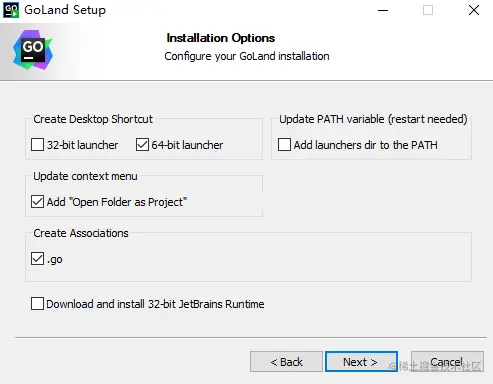Screen dimensions: 493x384
Task: Click the GoLand Setup title text
Action: 65,10
